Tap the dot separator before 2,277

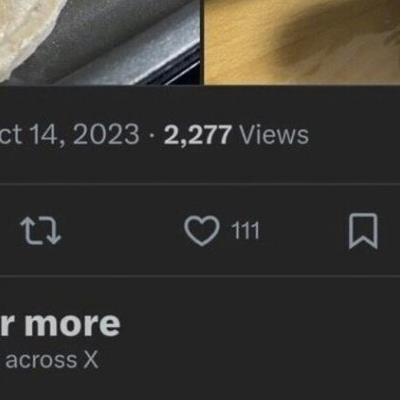[x=152, y=136]
